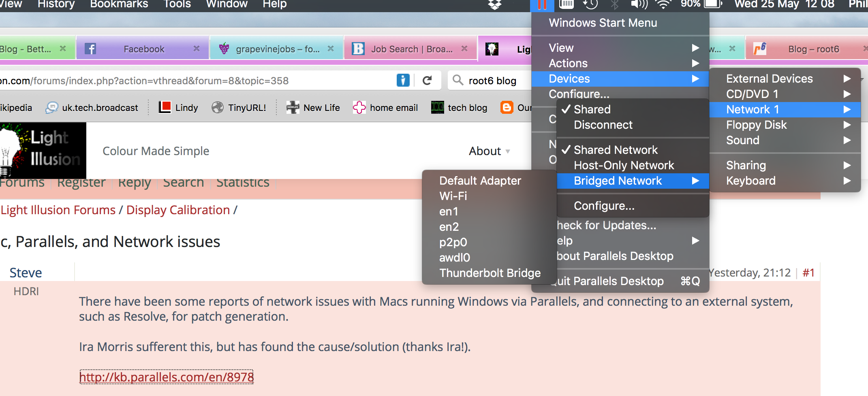Open the Tools menu
The width and height of the screenshot is (868, 396).
177,4
